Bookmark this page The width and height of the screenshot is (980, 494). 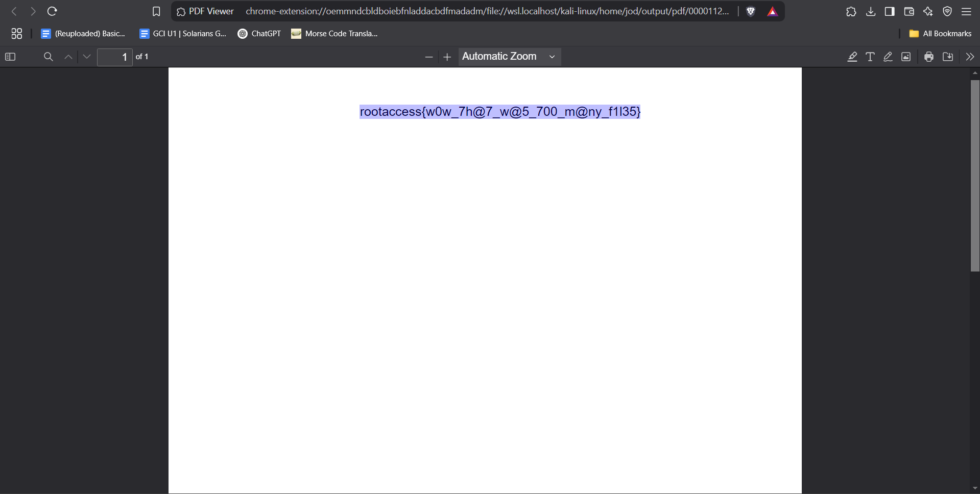156,11
